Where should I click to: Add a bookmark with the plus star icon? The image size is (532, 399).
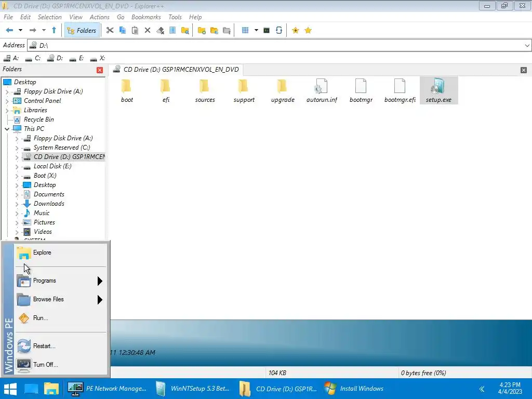[296, 30]
